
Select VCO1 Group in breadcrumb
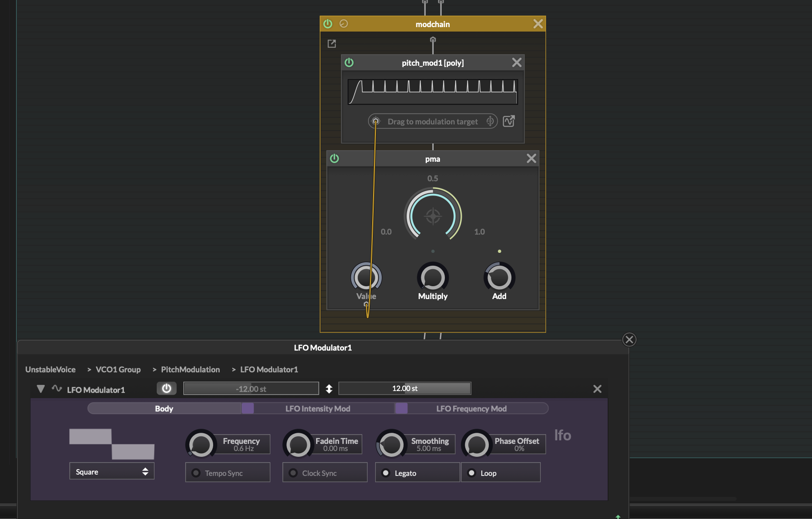pos(118,370)
